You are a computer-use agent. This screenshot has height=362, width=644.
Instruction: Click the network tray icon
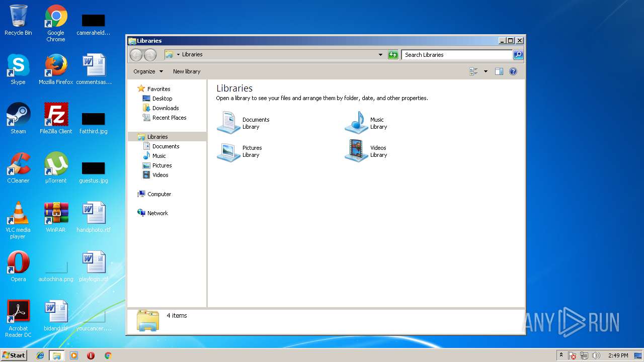tap(584, 355)
